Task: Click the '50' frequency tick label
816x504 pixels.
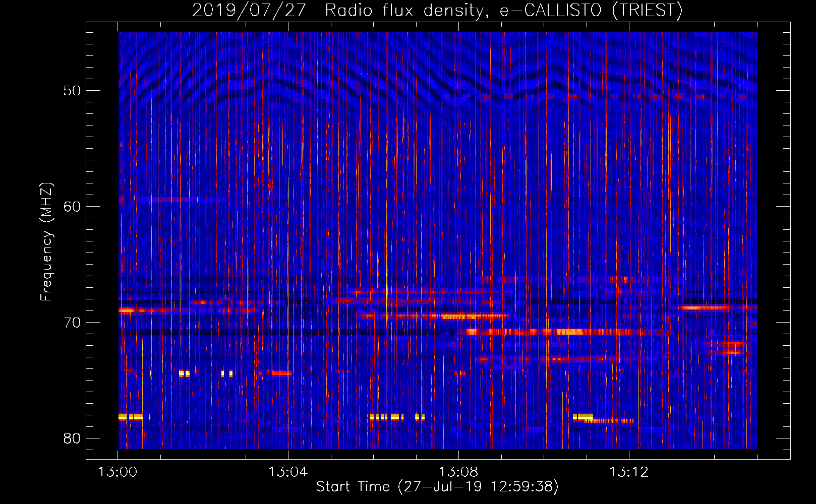Action: tap(72, 91)
